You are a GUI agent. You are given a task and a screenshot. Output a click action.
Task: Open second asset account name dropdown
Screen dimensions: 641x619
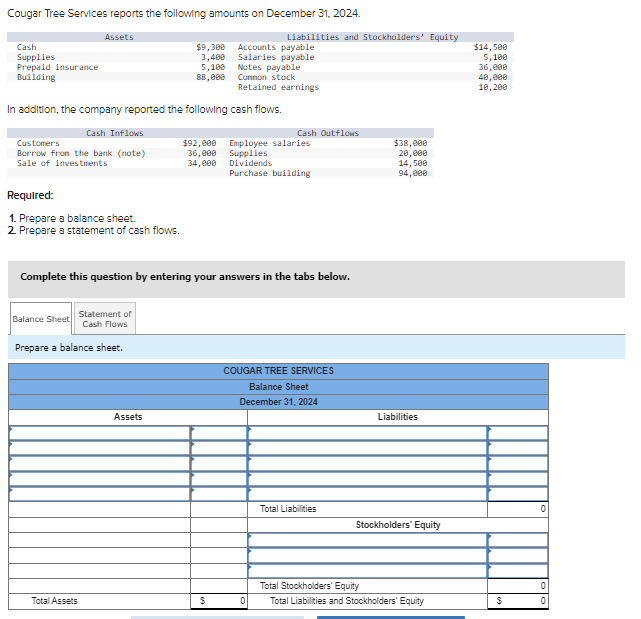99,448
